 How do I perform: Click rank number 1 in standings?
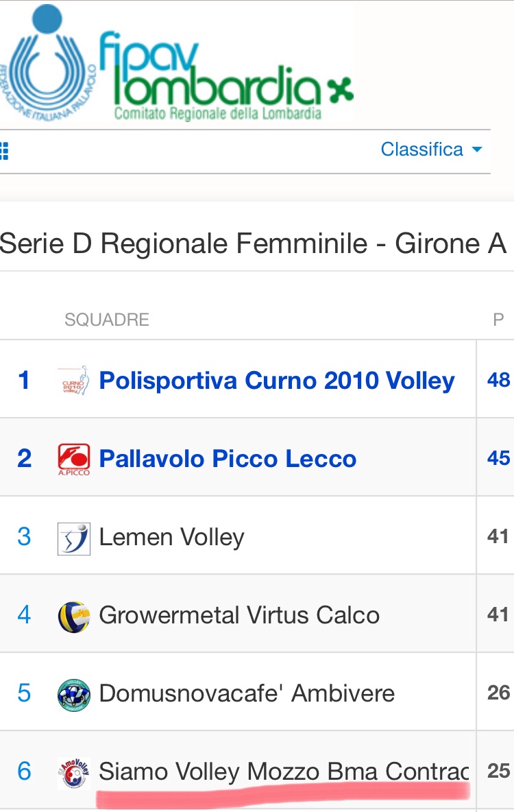(24, 380)
